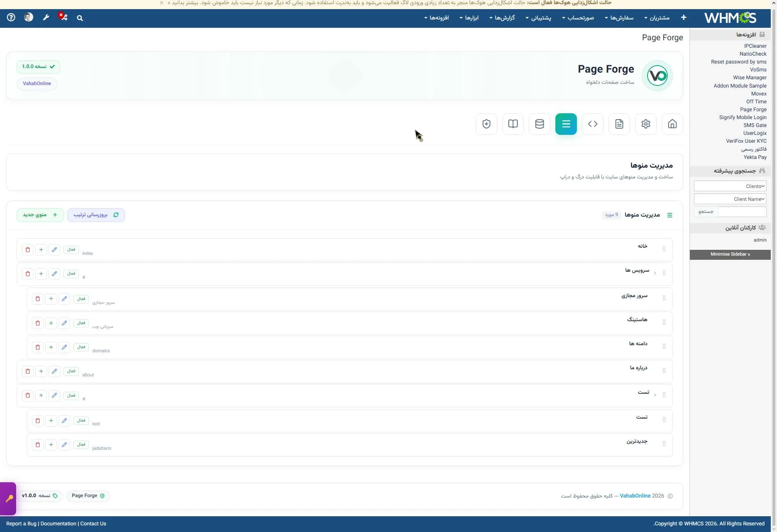The height and width of the screenshot is (532, 777).
Task: Click the بروزرسانی ترتیب button
Action: (96, 215)
